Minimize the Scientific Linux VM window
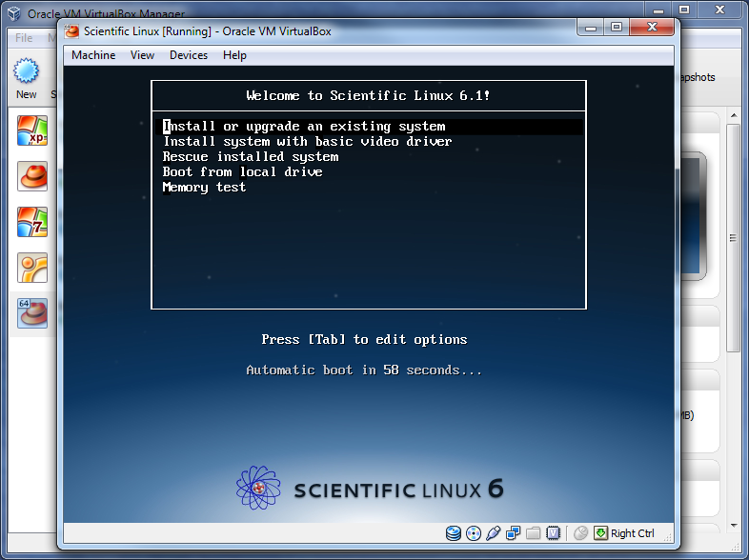749x560 pixels. (591, 27)
